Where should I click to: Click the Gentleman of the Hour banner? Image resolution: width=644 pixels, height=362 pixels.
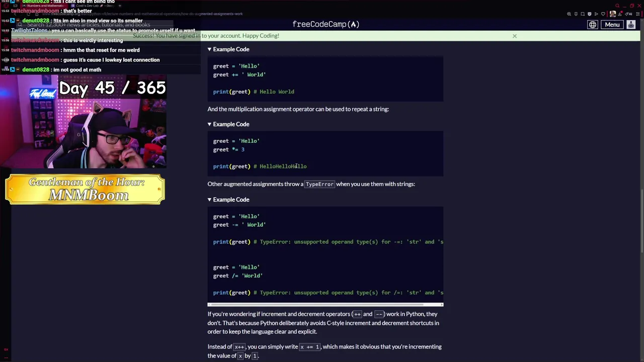(x=85, y=190)
